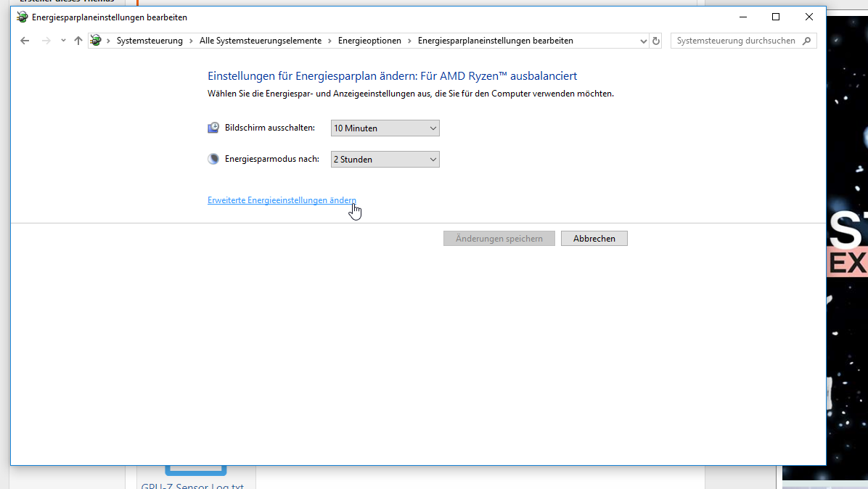Viewport: 868px width, 489px height.
Task: Click the Abbrechen button
Action: (594, 239)
